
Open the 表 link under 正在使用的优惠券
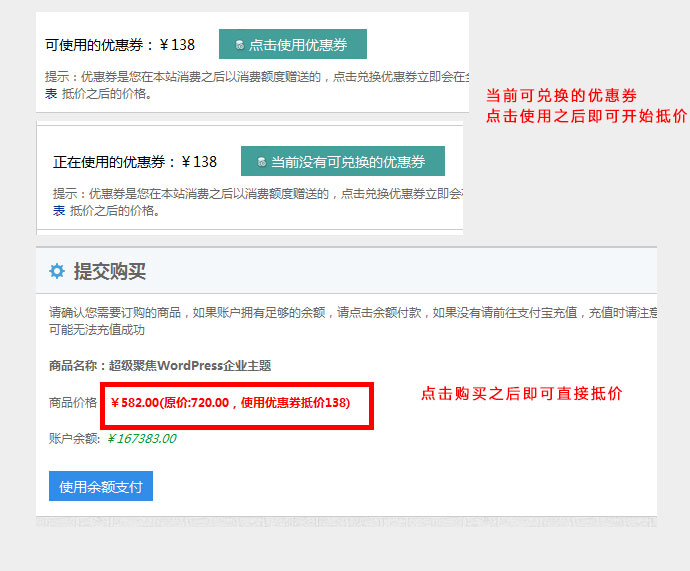click(x=59, y=211)
